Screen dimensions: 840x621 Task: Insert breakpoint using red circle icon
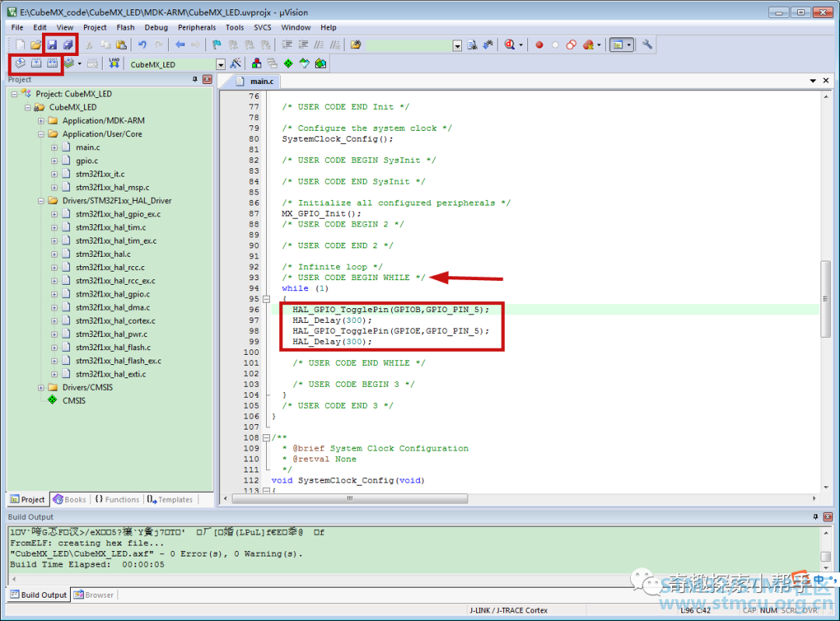(x=539, y=45)
